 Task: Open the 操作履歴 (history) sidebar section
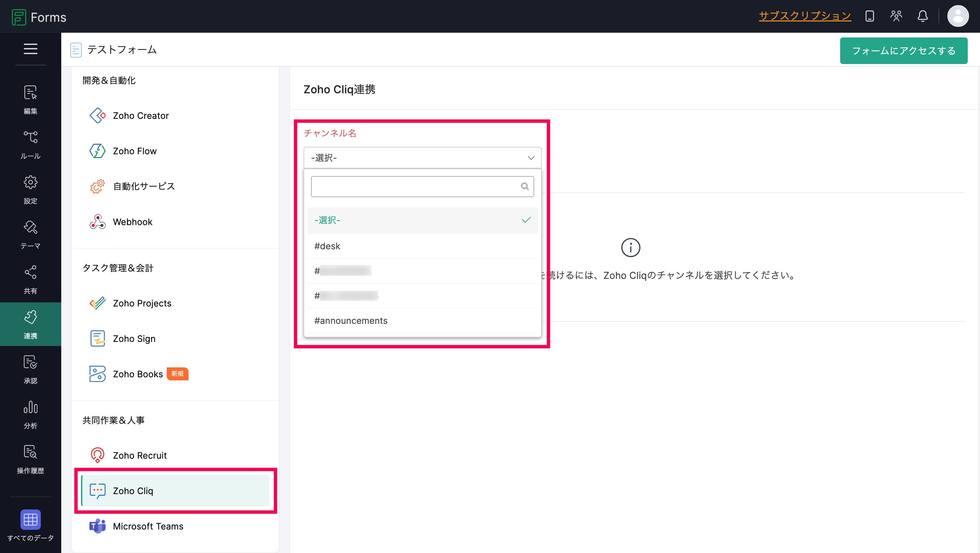click(x=30, y=459)
